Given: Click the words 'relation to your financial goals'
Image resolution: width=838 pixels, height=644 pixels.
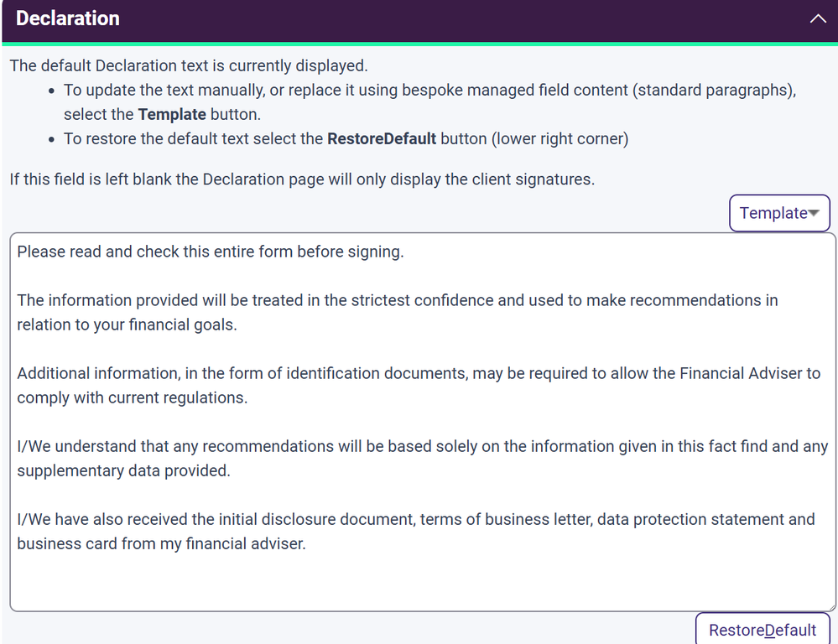Looking at the screenshot, I should coord(127,325).
